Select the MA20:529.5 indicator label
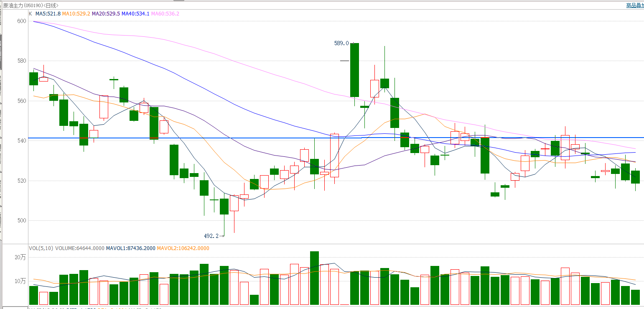Viewport: 644px width, 309px height. [106, 14]
